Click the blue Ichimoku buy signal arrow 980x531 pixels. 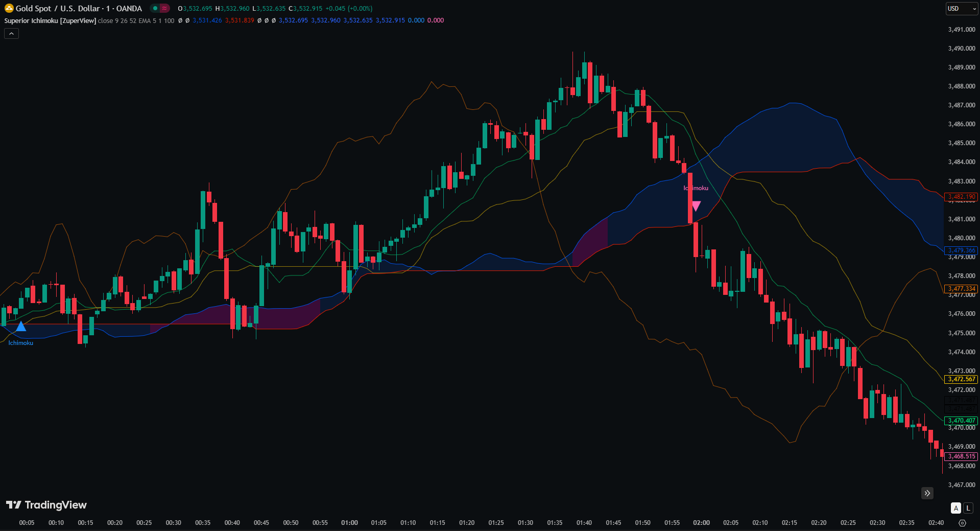[x=20, y=326]
